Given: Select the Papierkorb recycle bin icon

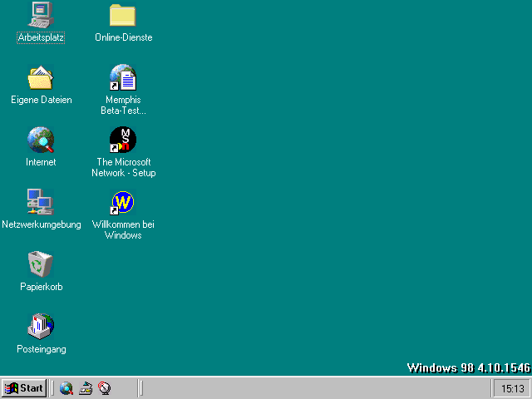Looking at the screenshot, I should point(41,264).
